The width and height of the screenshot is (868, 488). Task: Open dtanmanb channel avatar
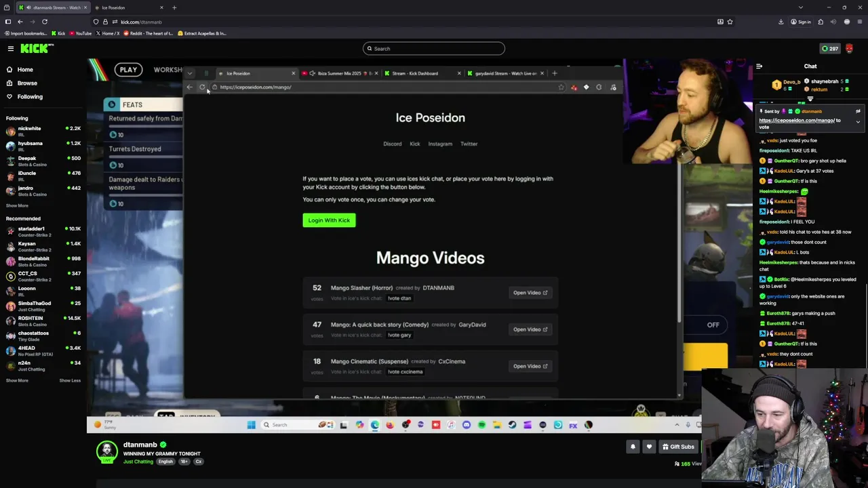click(x=106, y=451)
